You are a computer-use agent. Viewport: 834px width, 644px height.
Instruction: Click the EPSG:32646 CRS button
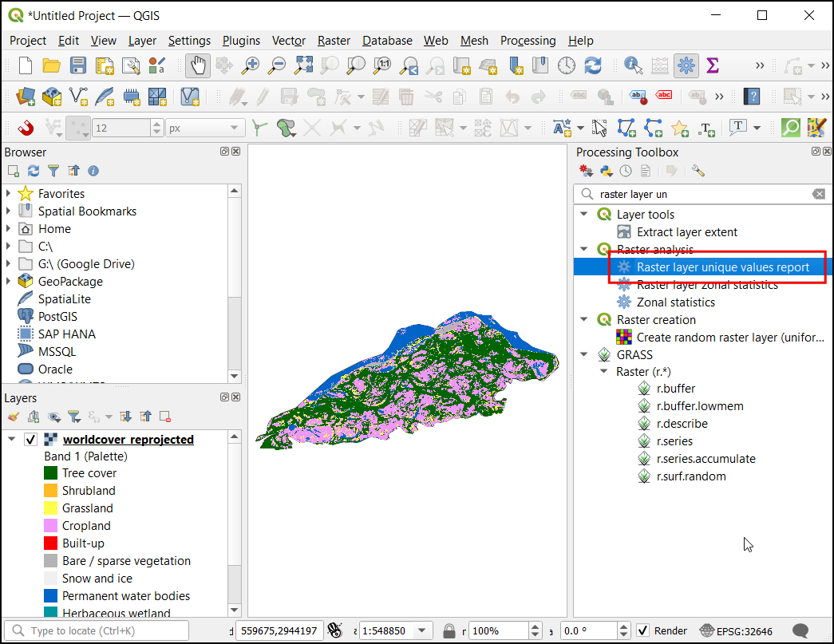click(736, 630)
